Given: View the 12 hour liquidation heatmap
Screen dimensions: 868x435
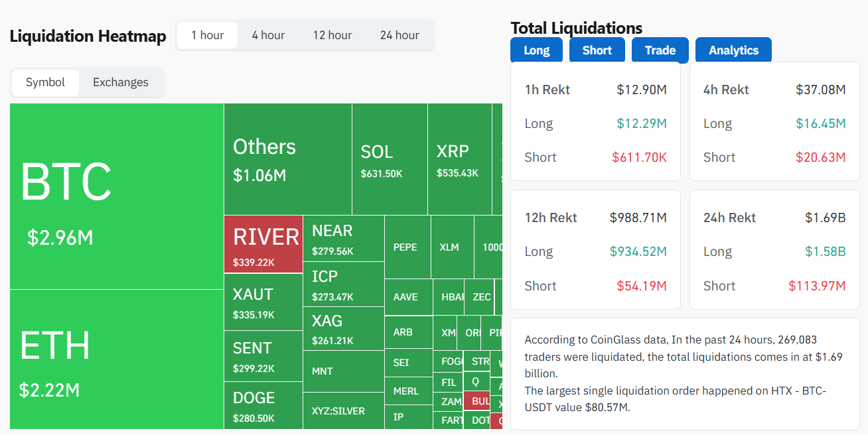Looking at the screenshot, I should [x=332, y=35].
